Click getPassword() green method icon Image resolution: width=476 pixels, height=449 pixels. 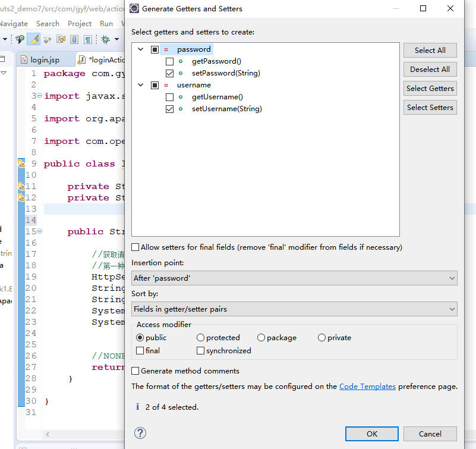click(x=181, y=61)
